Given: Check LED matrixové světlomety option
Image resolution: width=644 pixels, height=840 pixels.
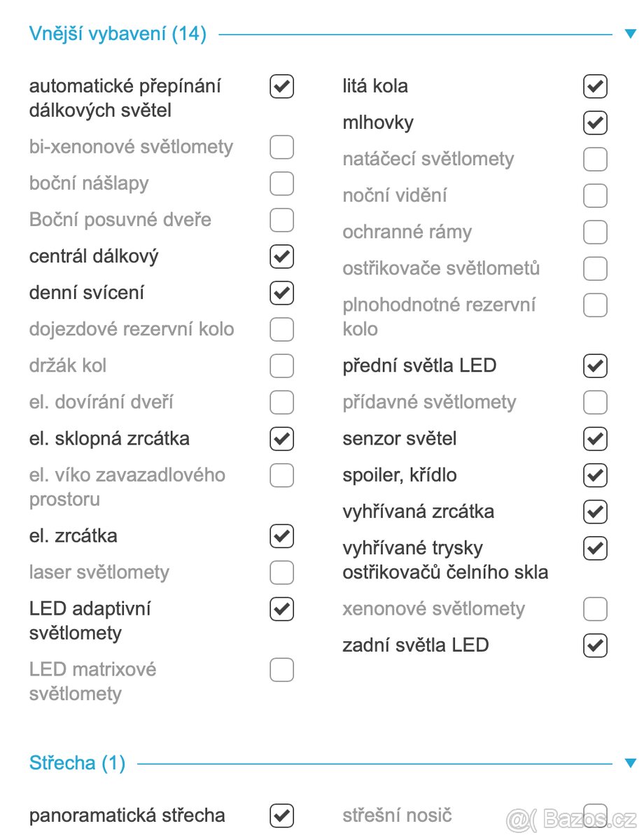Looking at the screenshot, I should pos(281,670).
